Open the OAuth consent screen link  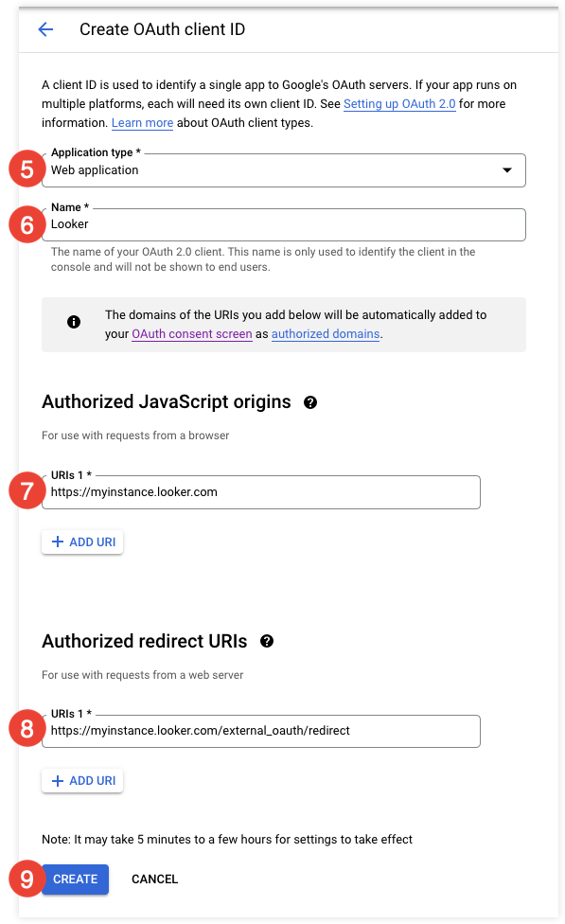tap(192, 333)
